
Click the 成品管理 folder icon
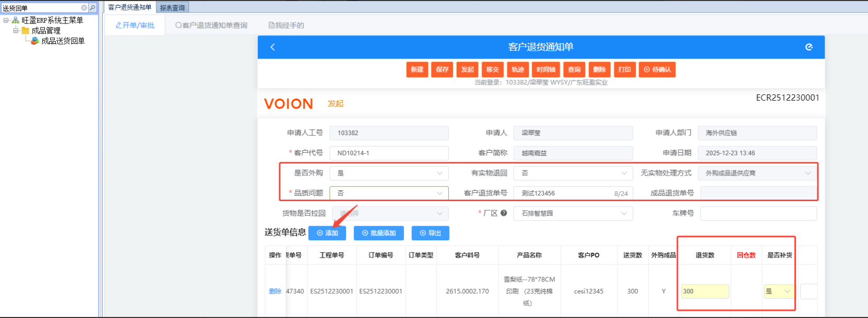[25, 31]
